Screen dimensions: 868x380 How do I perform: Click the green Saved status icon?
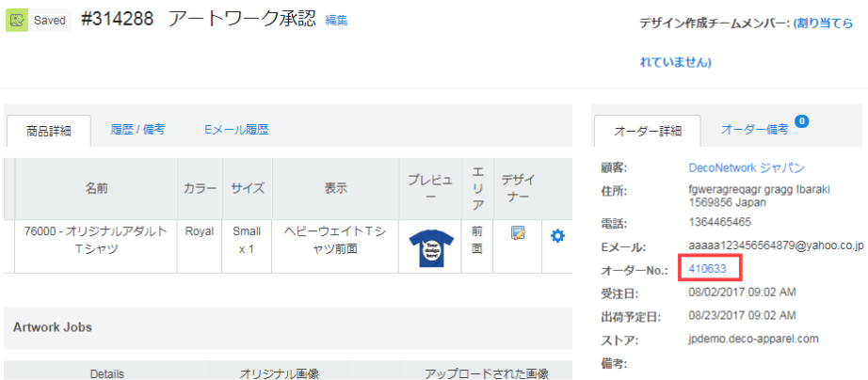tap(17, 20)
